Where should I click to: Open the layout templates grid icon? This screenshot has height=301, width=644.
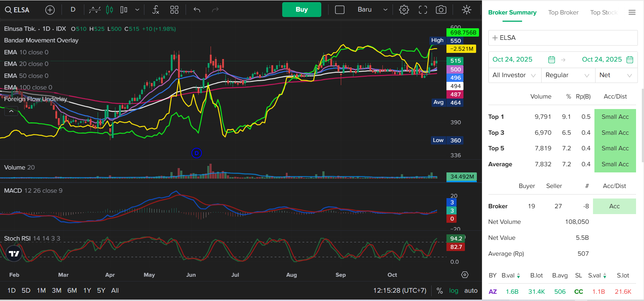174,10
